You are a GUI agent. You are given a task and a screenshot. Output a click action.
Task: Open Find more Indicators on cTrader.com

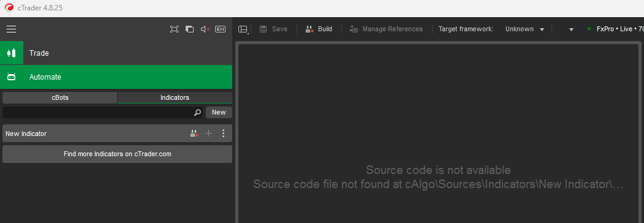click(x=118, y=154)
